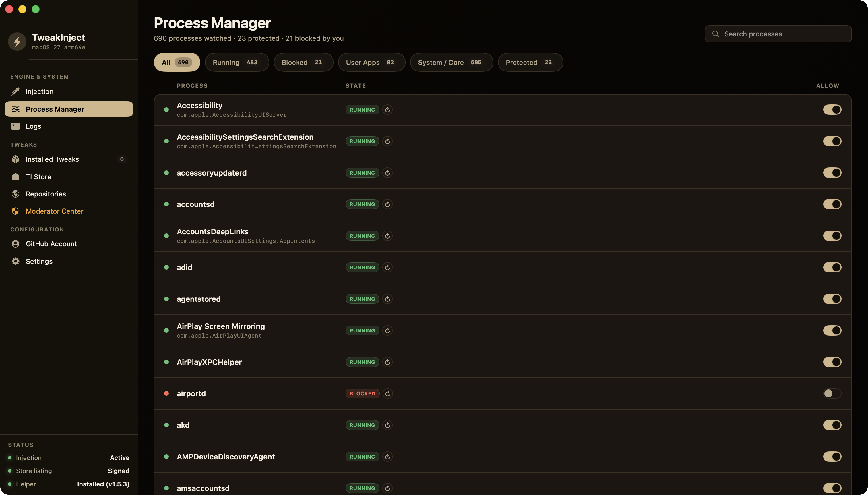This screenshot has height=495, width=868.
Task: Restart the Accessibility process
Action: [387, 110]
